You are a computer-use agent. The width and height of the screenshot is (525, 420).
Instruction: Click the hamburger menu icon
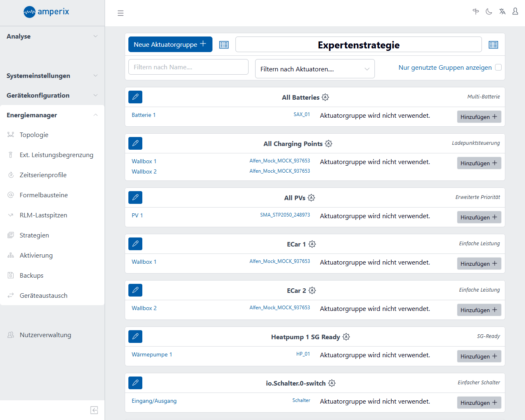[121, 13]
